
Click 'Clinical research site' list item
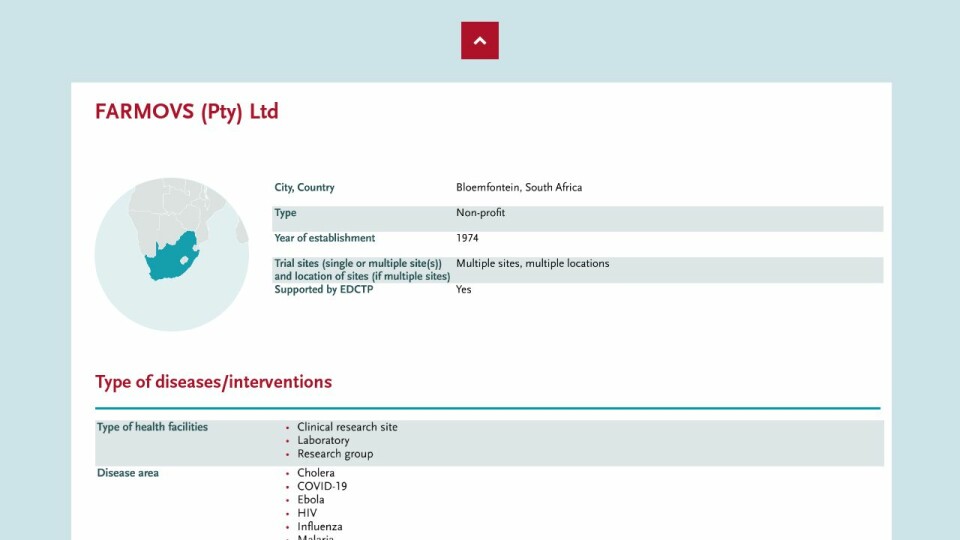(347, 427)
